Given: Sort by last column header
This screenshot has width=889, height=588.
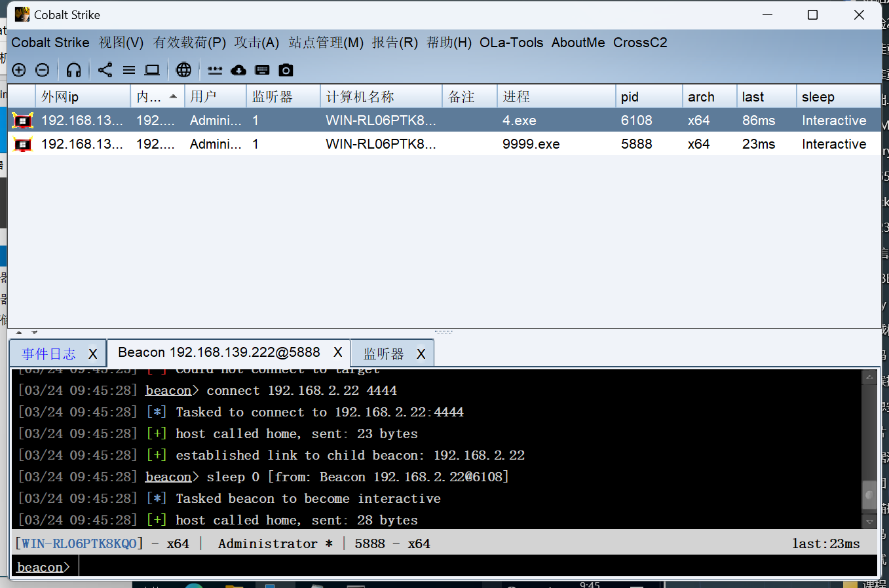Looking at the screenshot, I should pos(766,97).
